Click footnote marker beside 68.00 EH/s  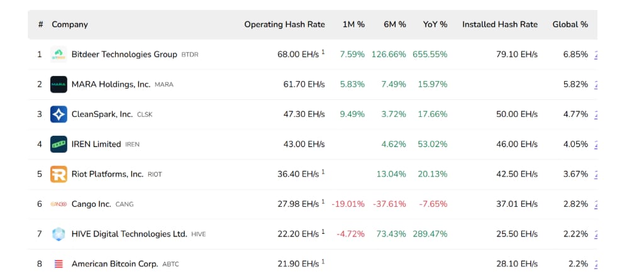[x=323, y=52]
